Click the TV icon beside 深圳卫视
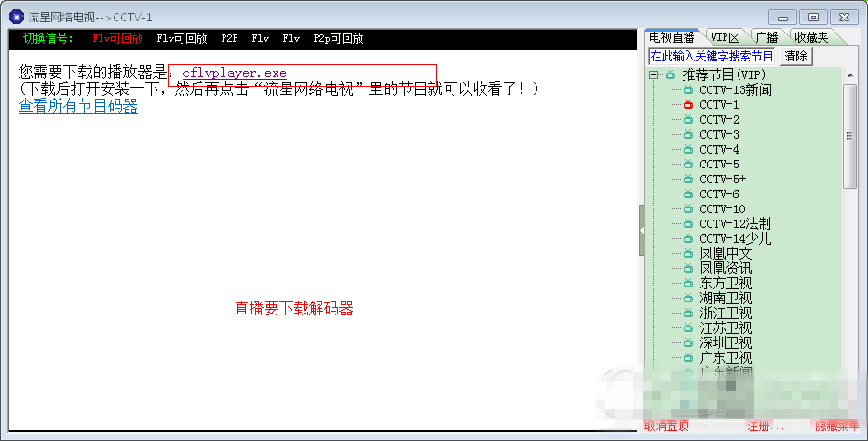868x441 pixels. tap(688, 343)
